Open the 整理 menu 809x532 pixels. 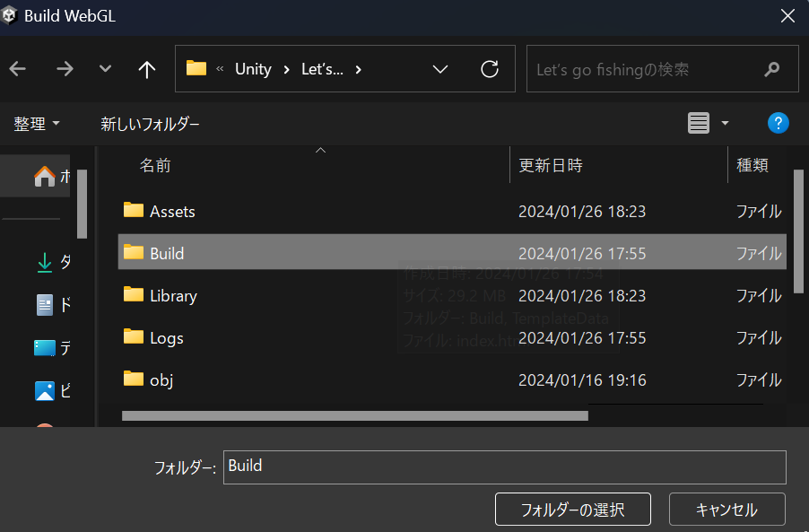pos(36,124)
